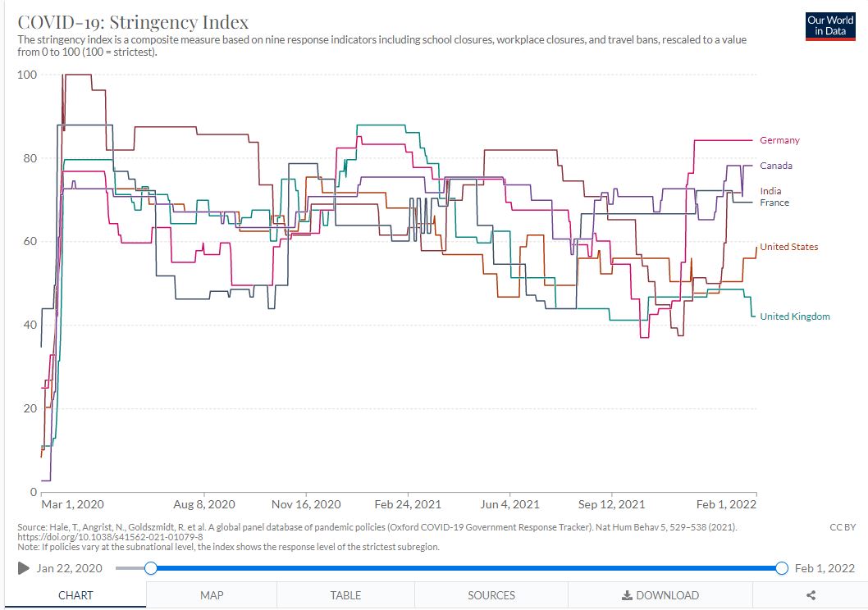868x610 pixels.
Task: Click the India series label
Action: [770, 191]
